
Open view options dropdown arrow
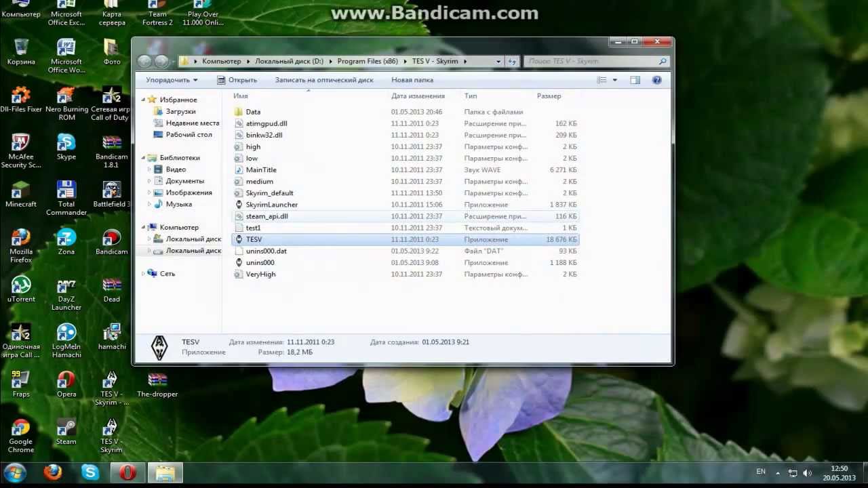[x=615, y=80]
